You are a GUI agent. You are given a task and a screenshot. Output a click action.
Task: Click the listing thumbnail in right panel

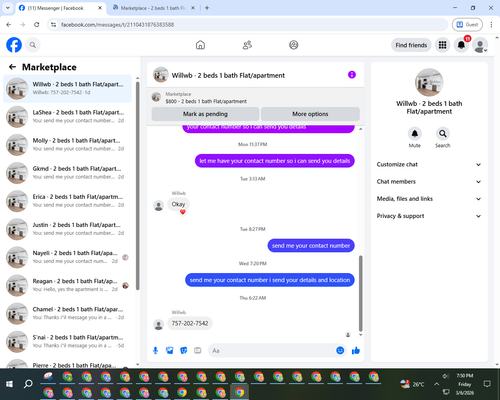(429, 82)
